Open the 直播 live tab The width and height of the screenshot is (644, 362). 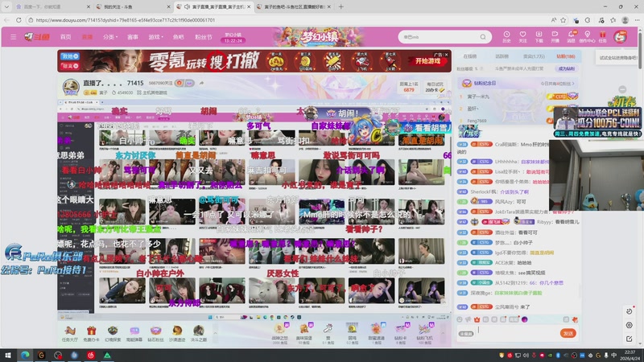[87, 37]
